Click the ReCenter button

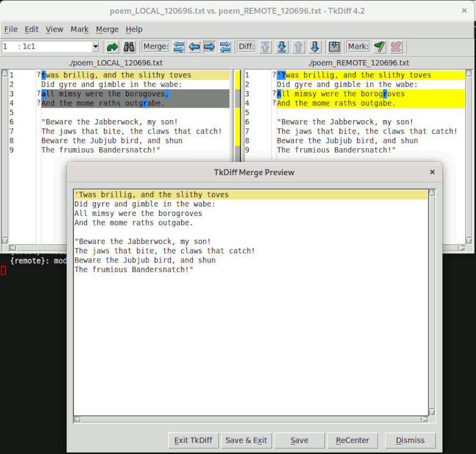click(x=352, y=440)
